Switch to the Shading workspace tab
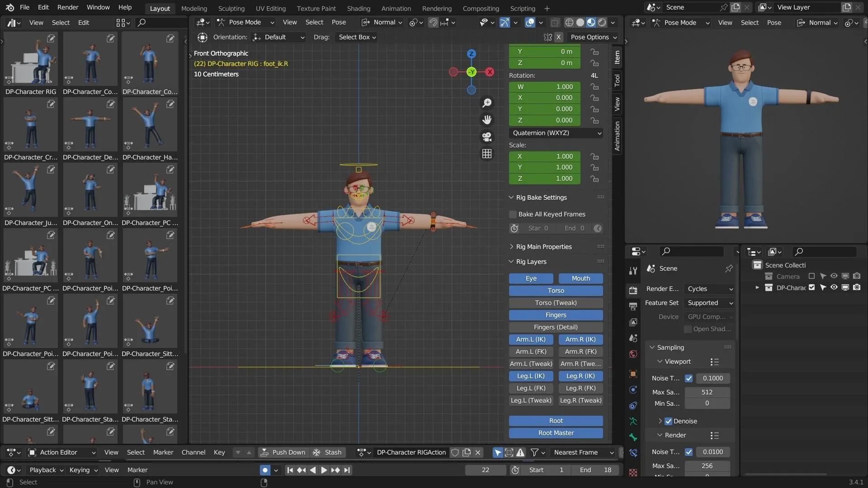This screenshot has width=868, height=488. [358, 8]
